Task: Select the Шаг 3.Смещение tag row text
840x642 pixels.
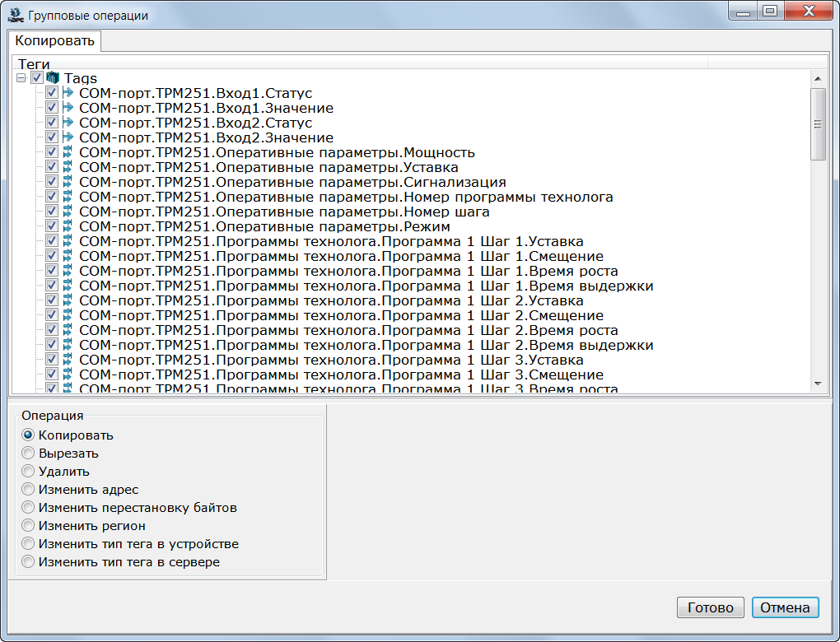Action: pyautogui.click(x=341, y=374)
